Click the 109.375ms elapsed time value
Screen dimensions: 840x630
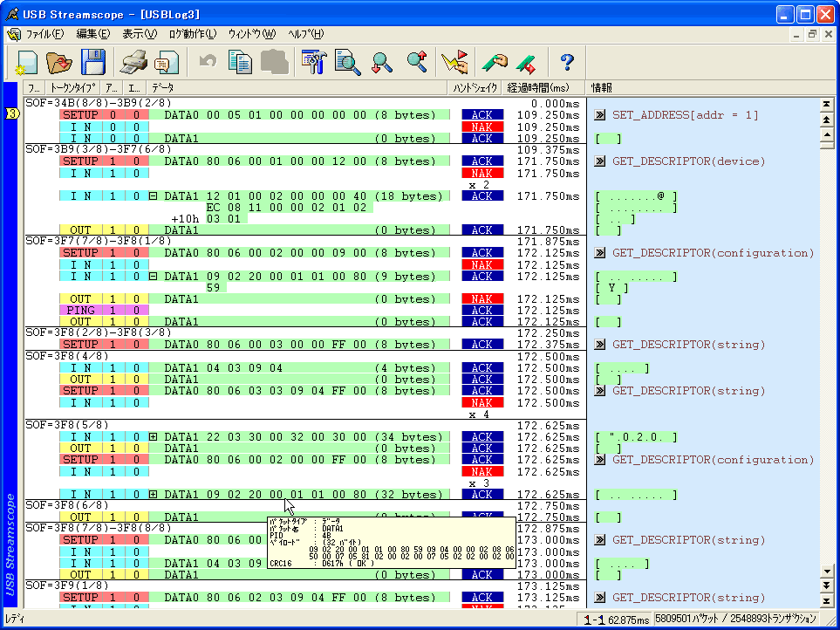549,150
